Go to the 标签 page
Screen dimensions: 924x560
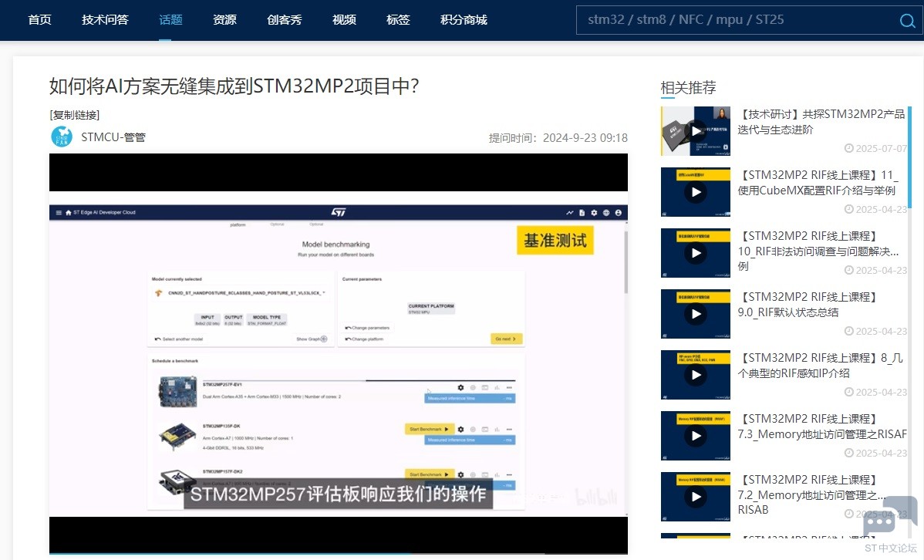pos(398,19)
